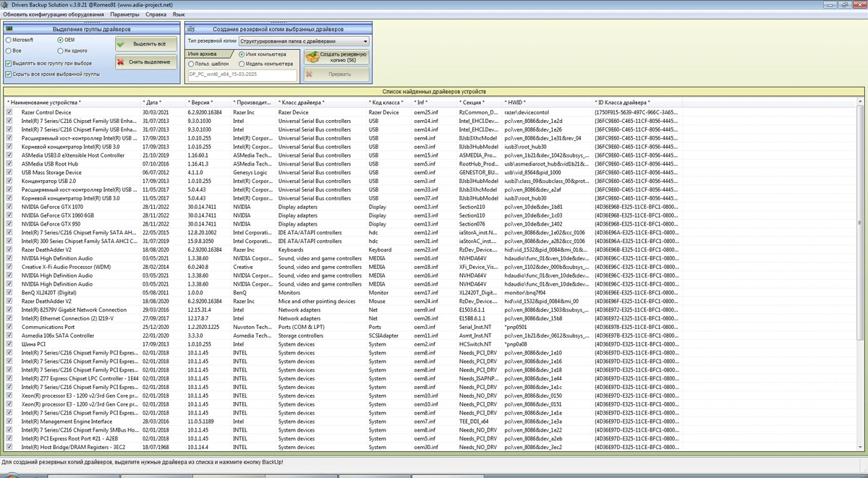
Task: Select 'Модель компьютера' radio button
Action: (242, 64)
